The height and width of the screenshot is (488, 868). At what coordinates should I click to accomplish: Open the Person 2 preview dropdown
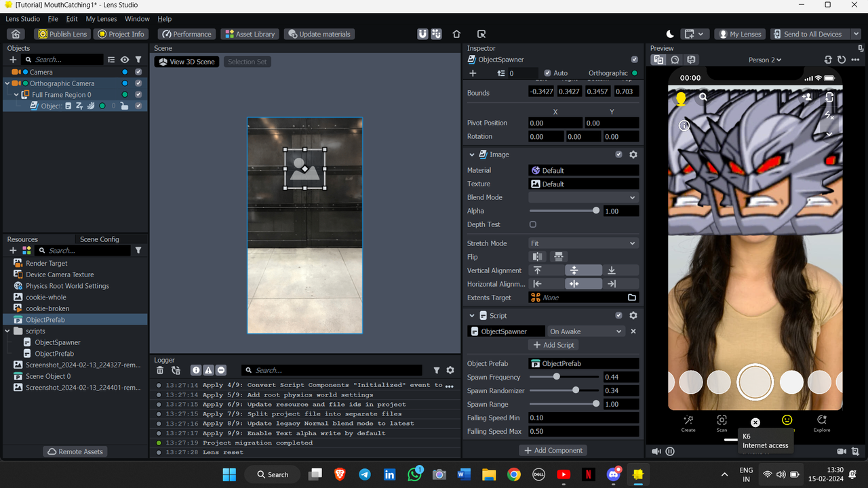tap(765, 60)
